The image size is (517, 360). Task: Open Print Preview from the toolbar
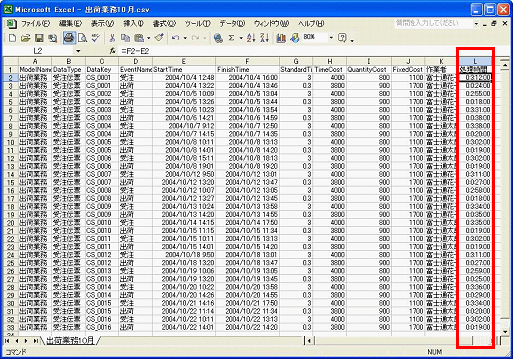click(x=82, y=38)
